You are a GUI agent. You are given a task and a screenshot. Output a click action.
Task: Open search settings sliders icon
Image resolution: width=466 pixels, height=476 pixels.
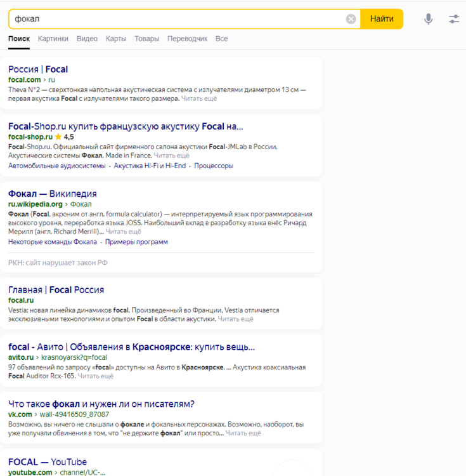pos(454,19)
